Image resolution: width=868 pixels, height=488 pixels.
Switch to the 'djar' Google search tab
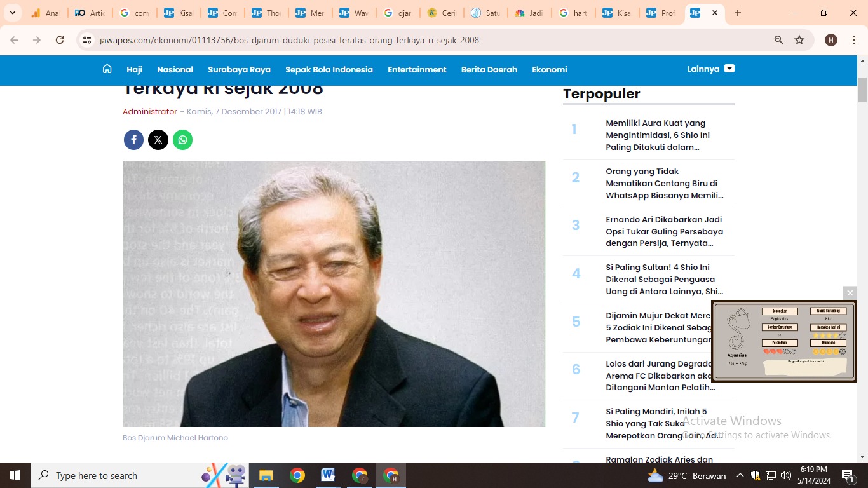[397, 13]
